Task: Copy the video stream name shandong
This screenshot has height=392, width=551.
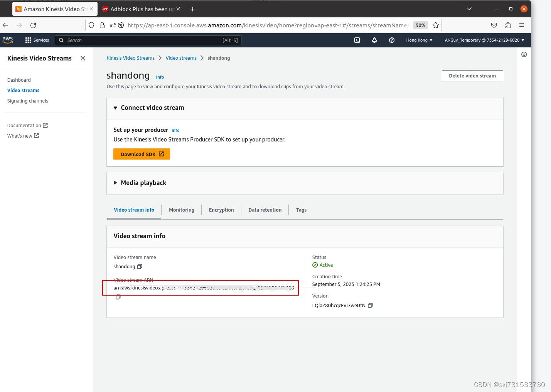Action: [140, 266]
